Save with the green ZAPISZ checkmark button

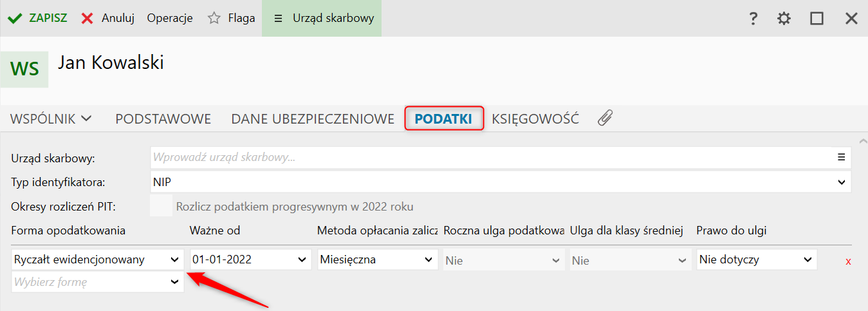37,18
